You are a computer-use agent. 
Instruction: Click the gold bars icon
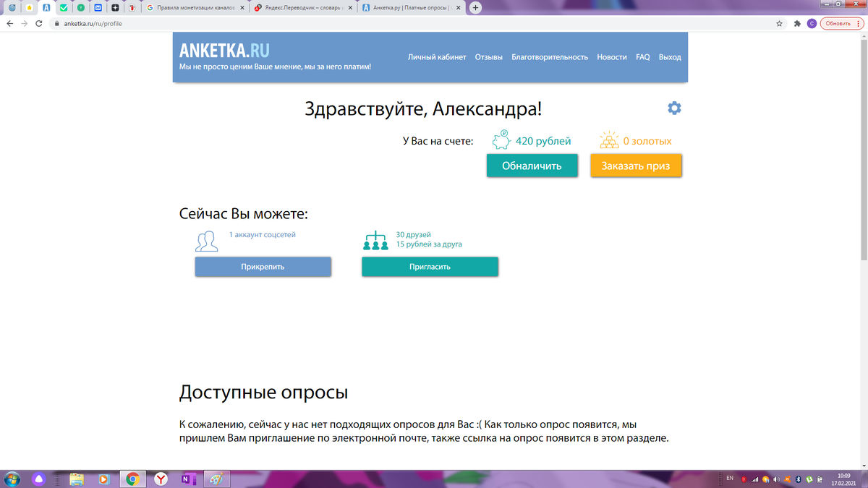(x=609, y=140)
